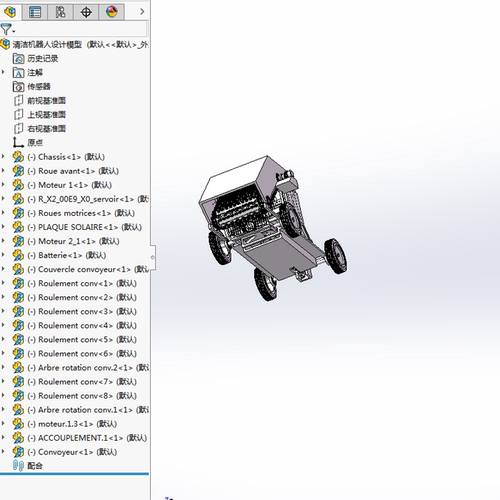The image size is (500, 500).
Task: Click the 传感器 sensors folder icon
Action: click(x=18, y=87)
